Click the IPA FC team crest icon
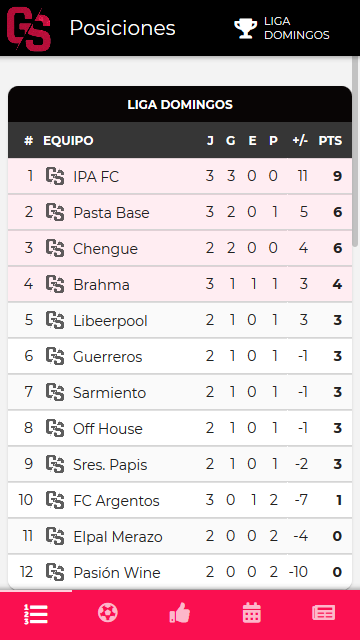This screenshot has width=360, height=640. [x=55, y=176]
